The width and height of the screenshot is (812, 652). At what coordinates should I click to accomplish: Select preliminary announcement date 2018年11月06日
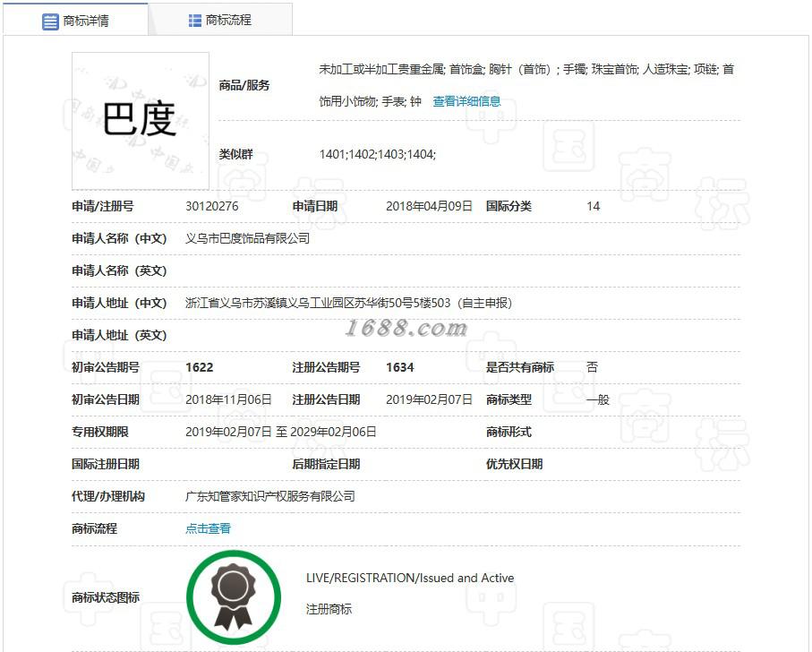(x=228, y=399)
